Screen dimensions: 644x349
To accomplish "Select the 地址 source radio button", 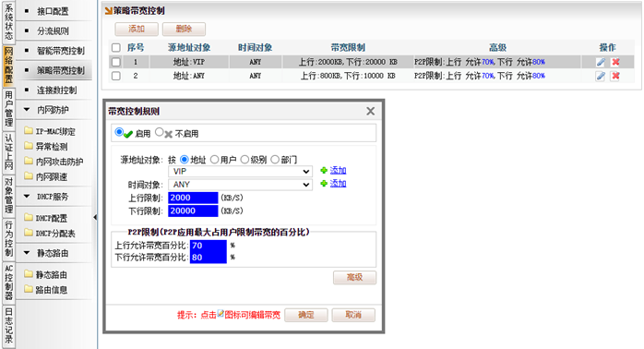I will [x=185, y=160].
